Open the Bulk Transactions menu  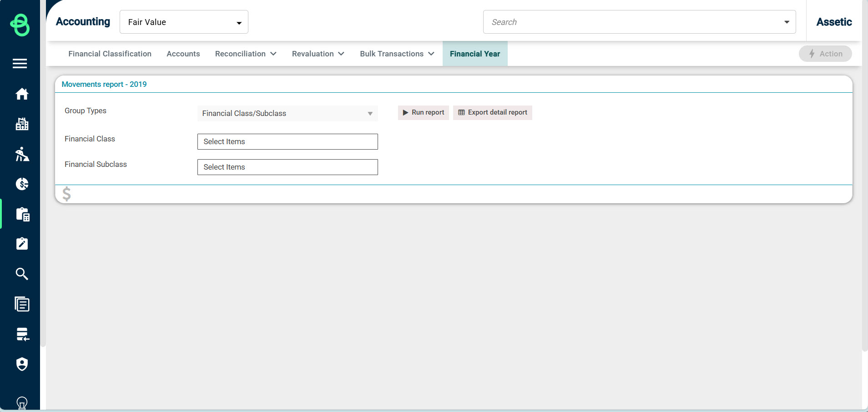(x=396, y=54)
